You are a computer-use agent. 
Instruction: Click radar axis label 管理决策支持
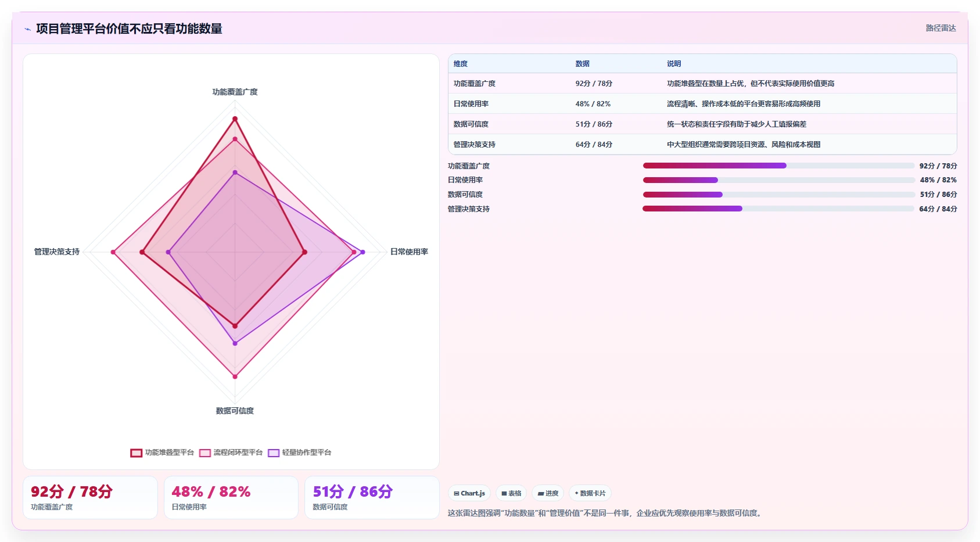coord(57,252)
